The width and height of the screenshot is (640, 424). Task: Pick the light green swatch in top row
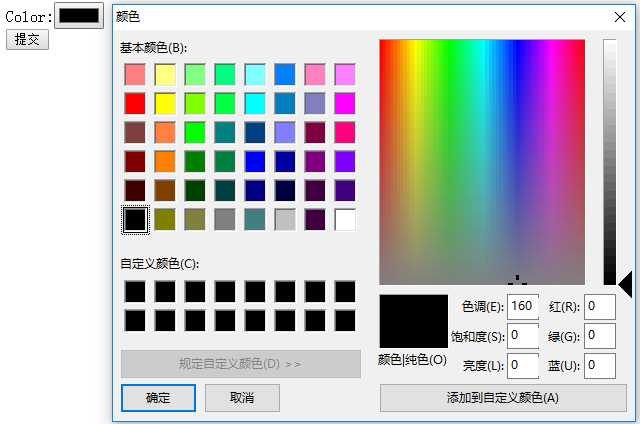pyautogui.click(x=195, y=75)
